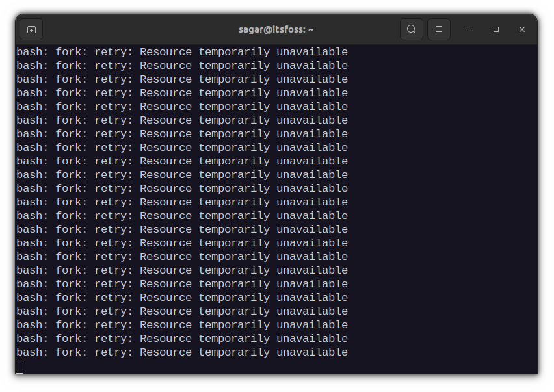
Task: Click "retry:" in the topmost output line
Action: [x=113, y=52]
